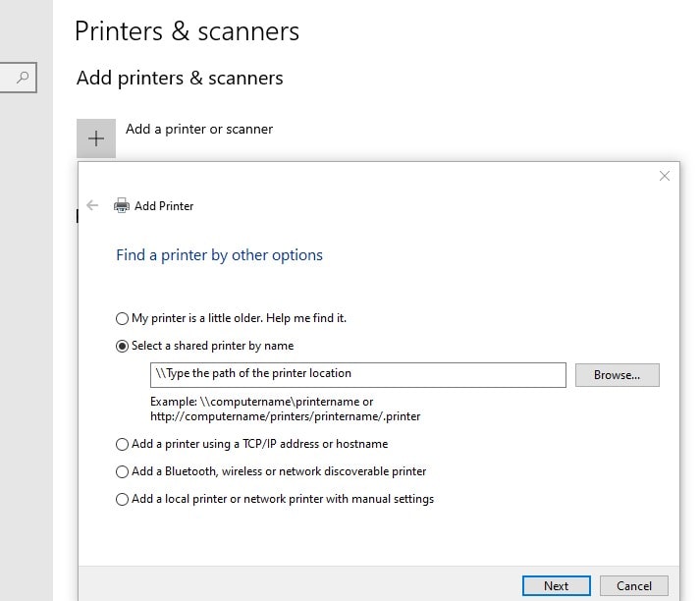Click the 'Add printers & scanners' subheading
Viewport: 700px width, 601px height.
(180, 78)
